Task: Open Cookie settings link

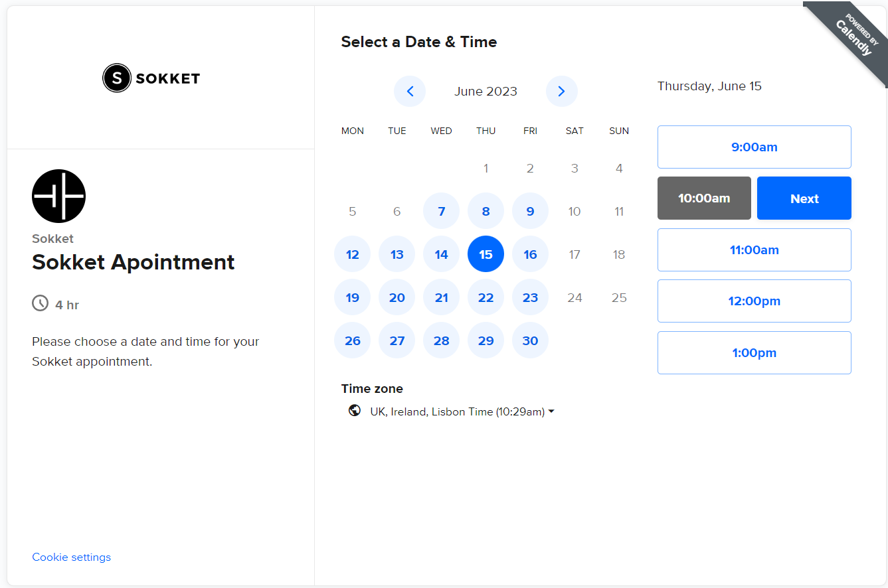Action: [x=72, y=557]
